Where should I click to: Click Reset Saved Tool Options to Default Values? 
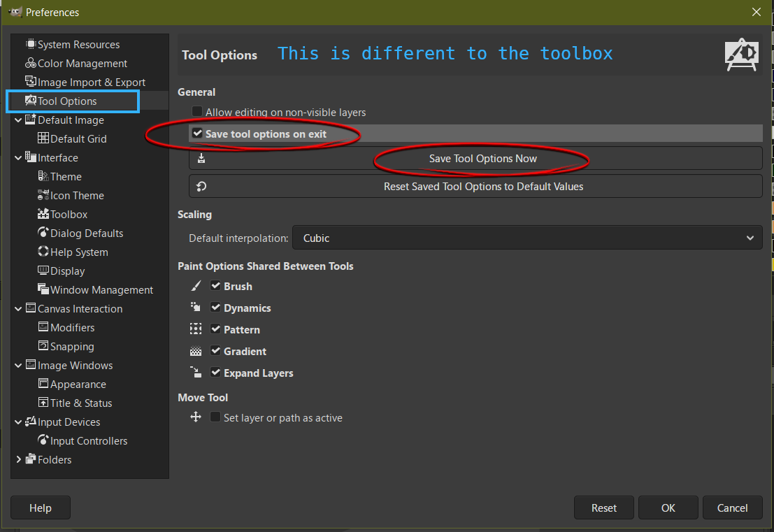point(475,186)
